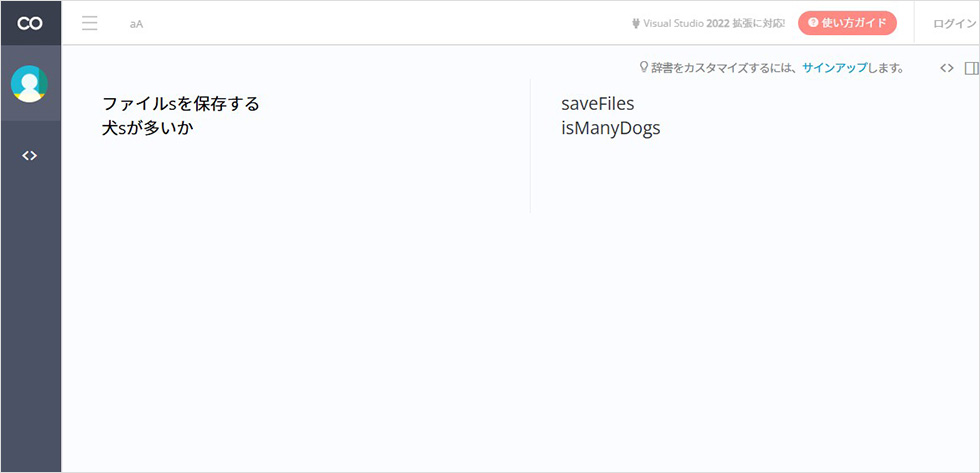Place cursor in the ファイルsを保存する input line
Viewport: 980px width, 473px height.
coord(181,104)
